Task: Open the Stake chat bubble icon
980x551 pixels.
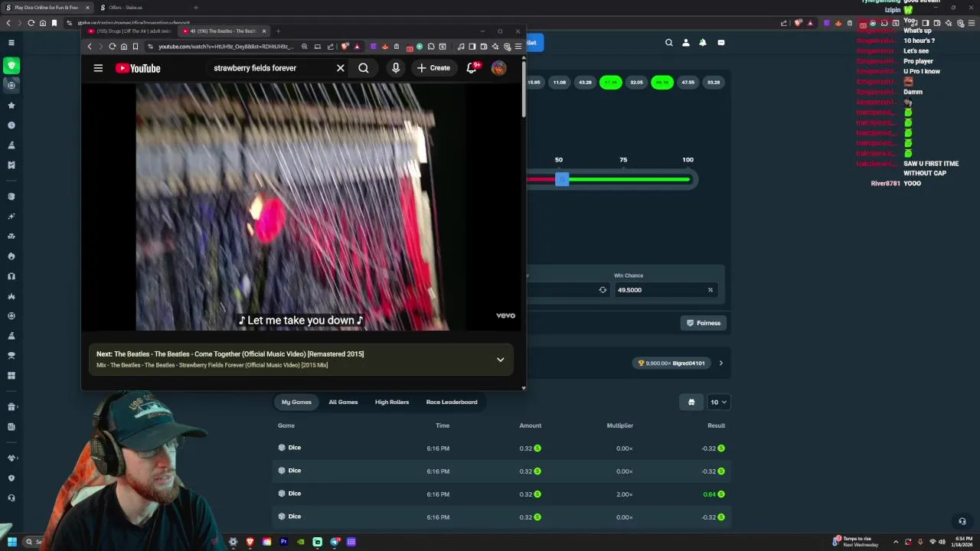Action: 720,43
